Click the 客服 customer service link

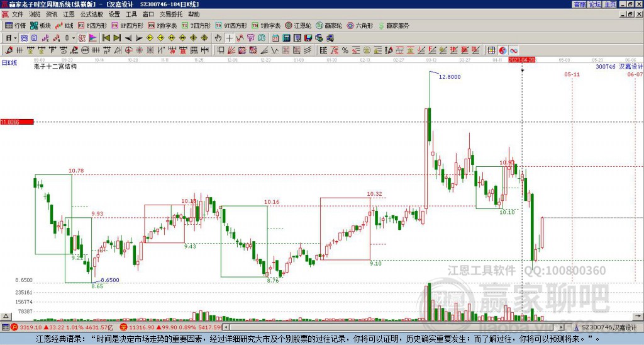point(579,4)
